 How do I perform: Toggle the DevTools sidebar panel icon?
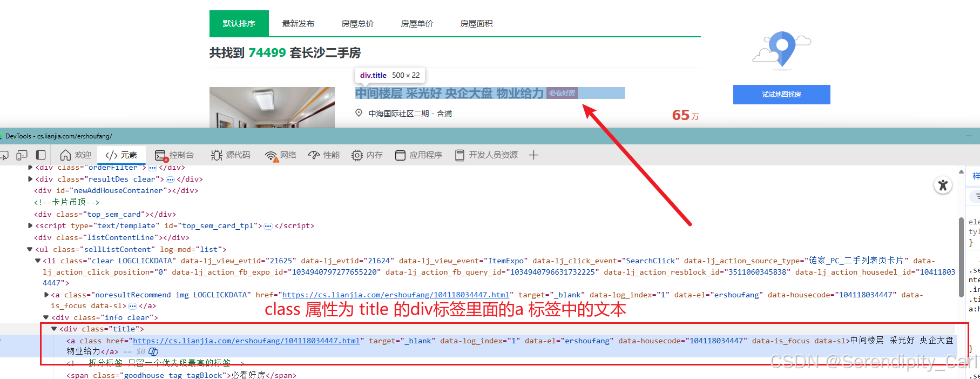tap(40, 155)
